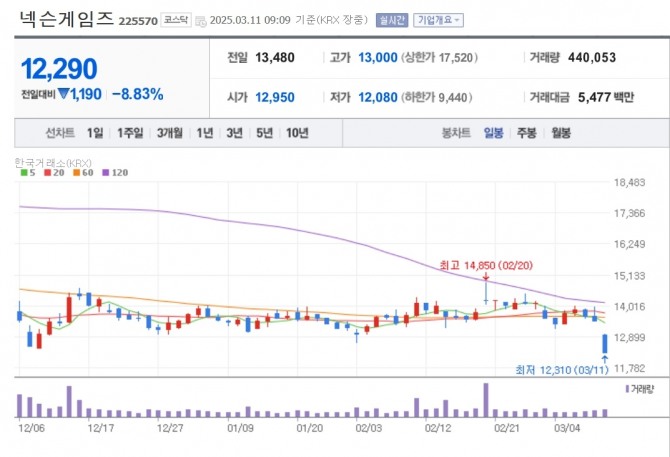Screen dimensions: 670x457
Task: Click the 18,483 price axis label
Action: tap(629, 182)
